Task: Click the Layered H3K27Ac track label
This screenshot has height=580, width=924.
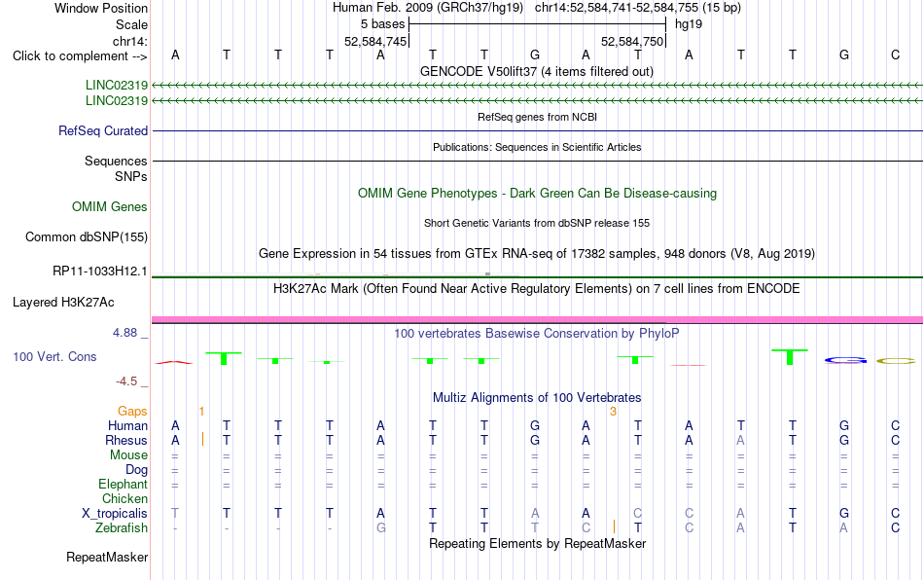Action: pyautogui.click(x=63, y=303)
